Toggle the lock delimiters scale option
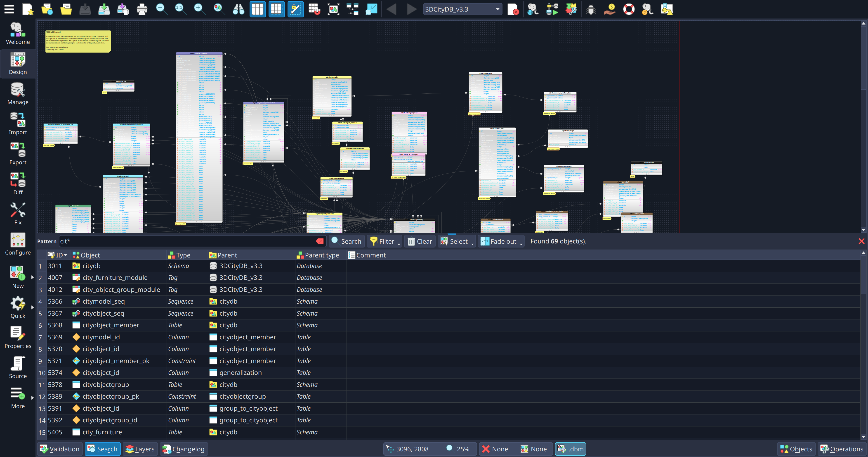 click(x=295, y=9)
